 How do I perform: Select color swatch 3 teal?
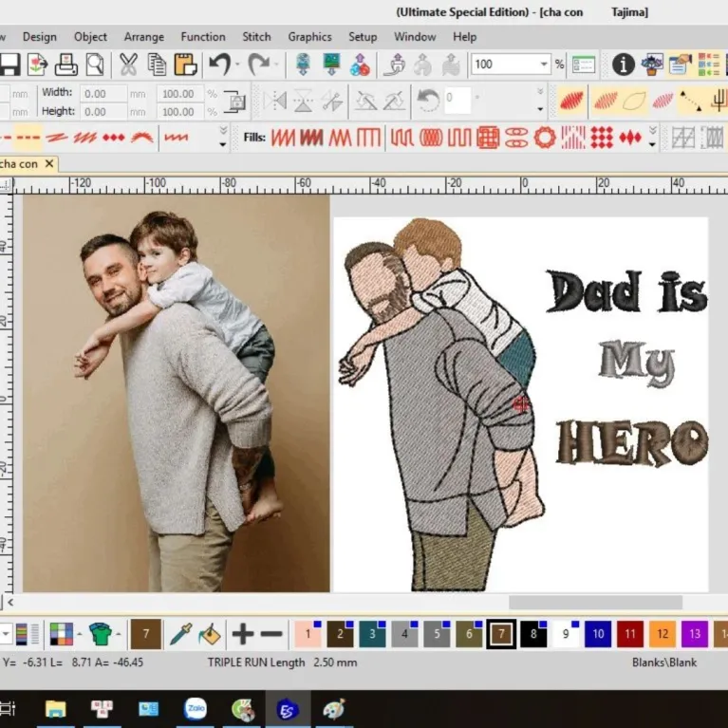[372, 634]
